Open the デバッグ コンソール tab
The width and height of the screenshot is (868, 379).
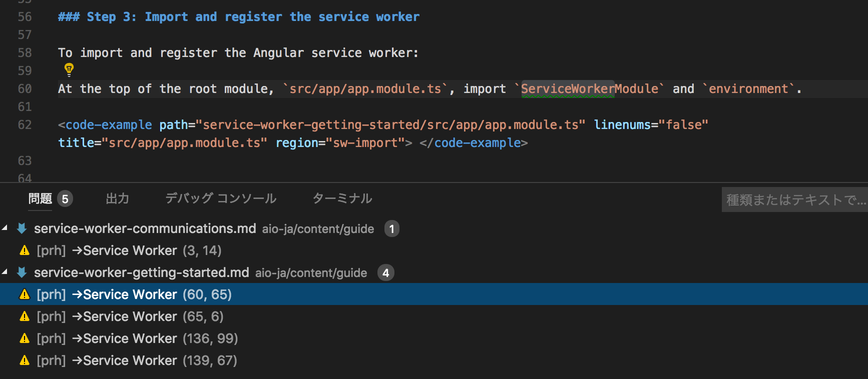pyautogui.click(x=221, y=198)
